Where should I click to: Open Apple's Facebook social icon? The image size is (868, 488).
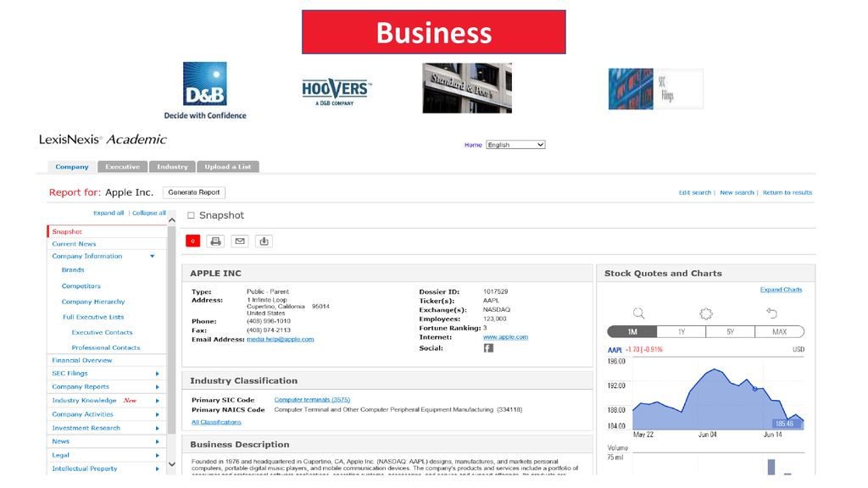click(x=488, y=348)
